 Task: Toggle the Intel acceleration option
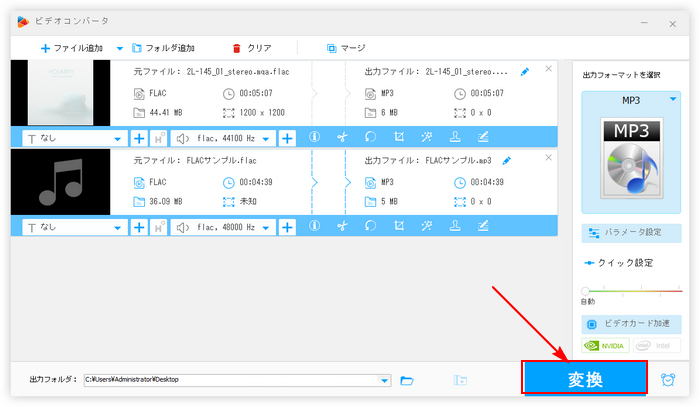[656, 346]
